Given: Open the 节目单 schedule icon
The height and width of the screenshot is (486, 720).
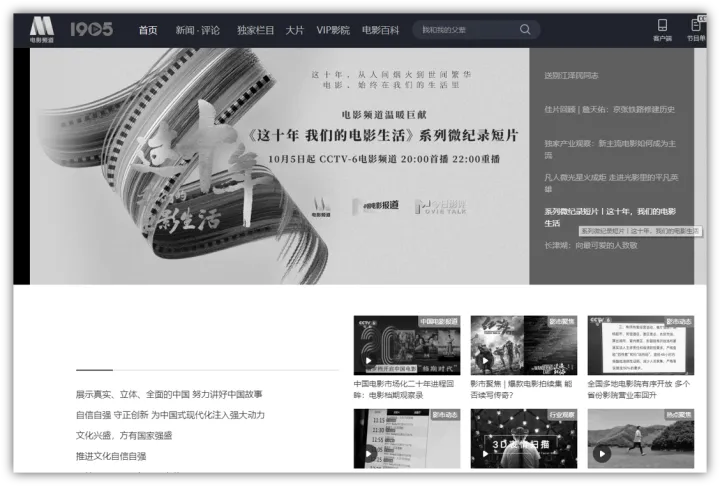Looking at the screenshot, I should (696, 30).
